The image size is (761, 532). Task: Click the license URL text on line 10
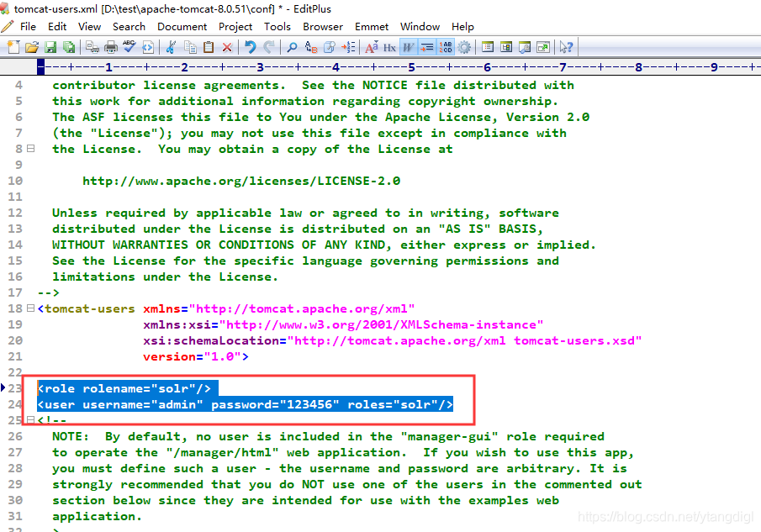(241, 181)
